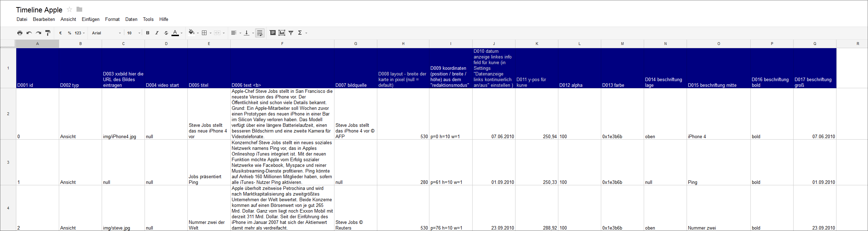Click header cell 'D005 titel'
Image resolution: width=868 pixels, height=231 pixels.
[x=209, y=68]
